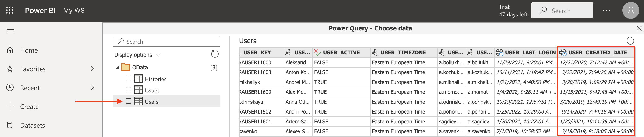The width and height of the screenshot is (644, 137).
Task: Refresh the navigator tree list
Action: click(215, 54)
